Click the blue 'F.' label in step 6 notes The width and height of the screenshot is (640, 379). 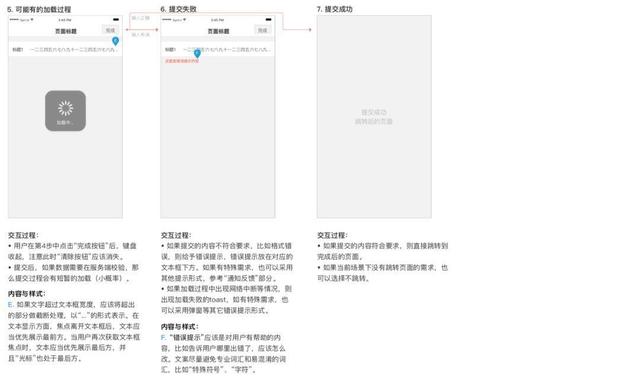point(163,338)
